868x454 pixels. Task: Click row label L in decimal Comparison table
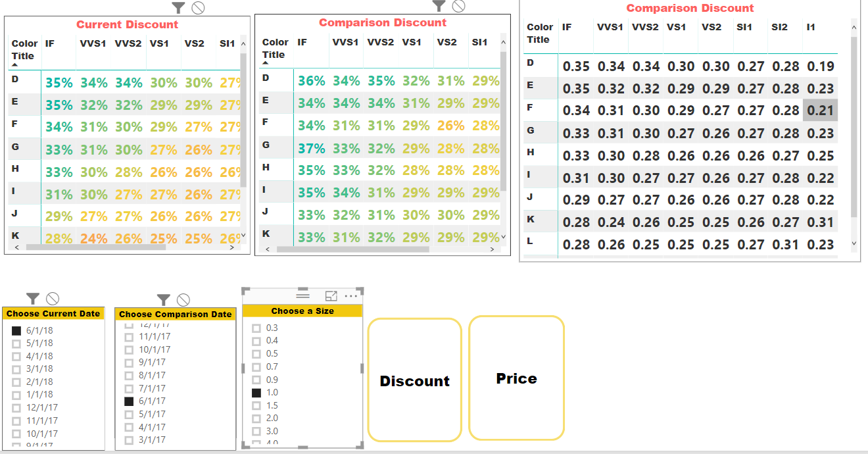(x=530, y=241)
